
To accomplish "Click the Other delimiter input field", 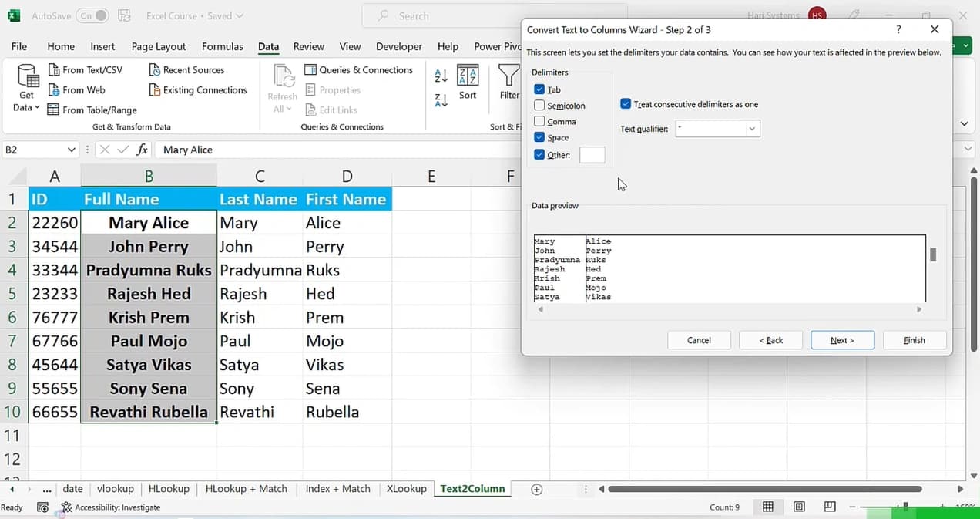I will click(592, 155).
